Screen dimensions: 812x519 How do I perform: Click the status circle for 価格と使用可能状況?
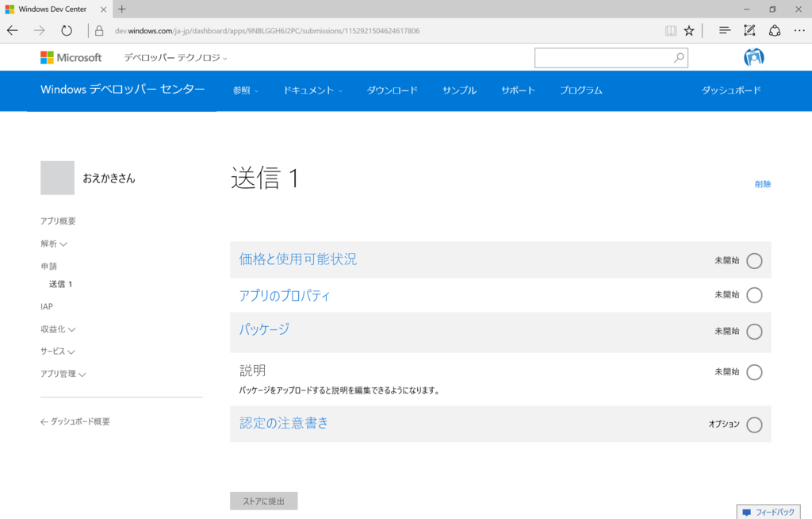755,261
